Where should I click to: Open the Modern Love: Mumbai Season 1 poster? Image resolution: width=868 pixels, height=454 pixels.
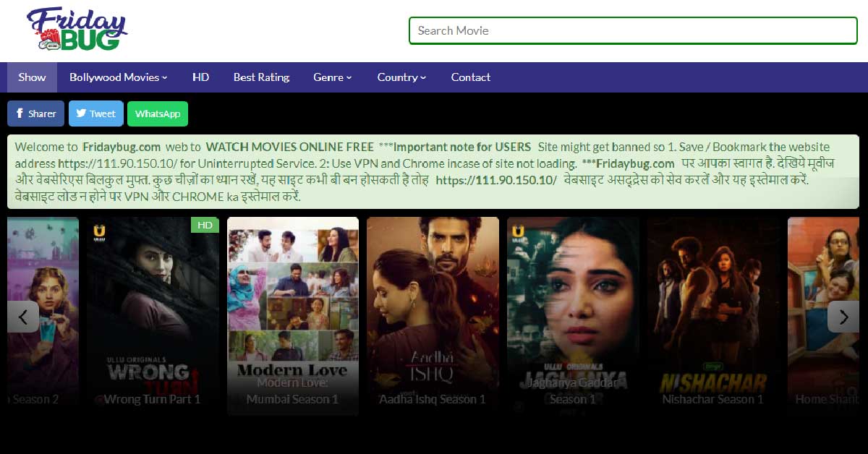293,317
